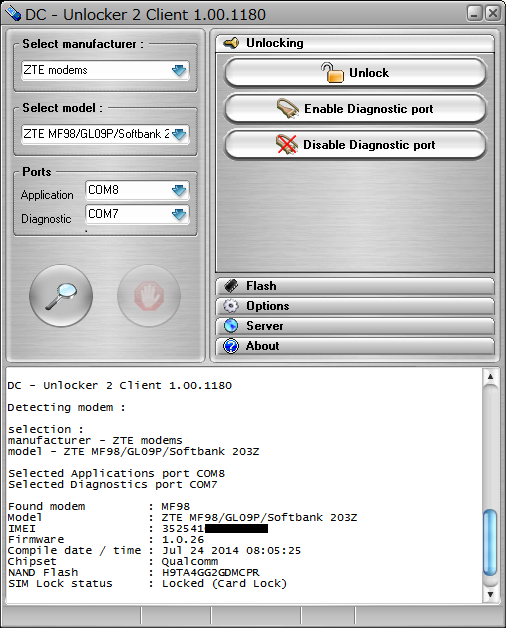
Task: Minimize the DC-Unlocker window
Action: tap(474, 14)
